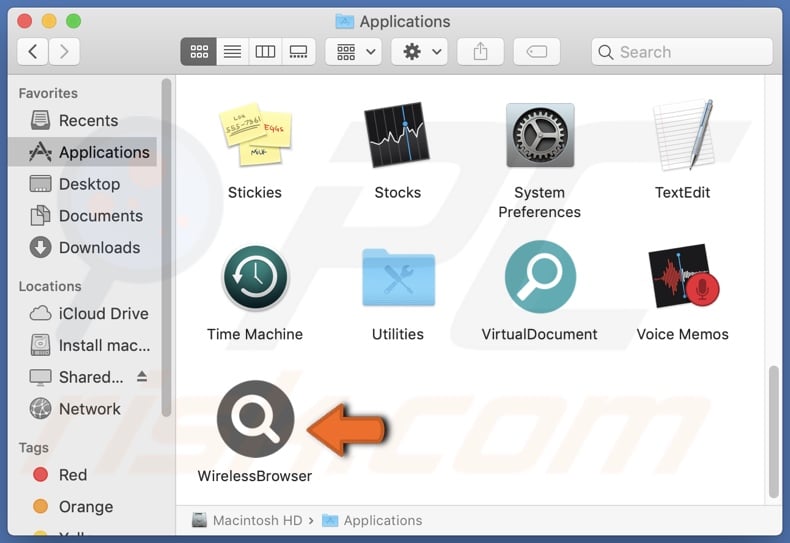Go back with the left chevron button

(x=33, y=51)
